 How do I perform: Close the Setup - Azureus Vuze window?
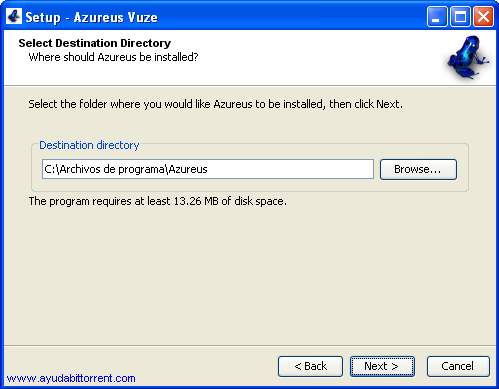[x=483, y=17]
